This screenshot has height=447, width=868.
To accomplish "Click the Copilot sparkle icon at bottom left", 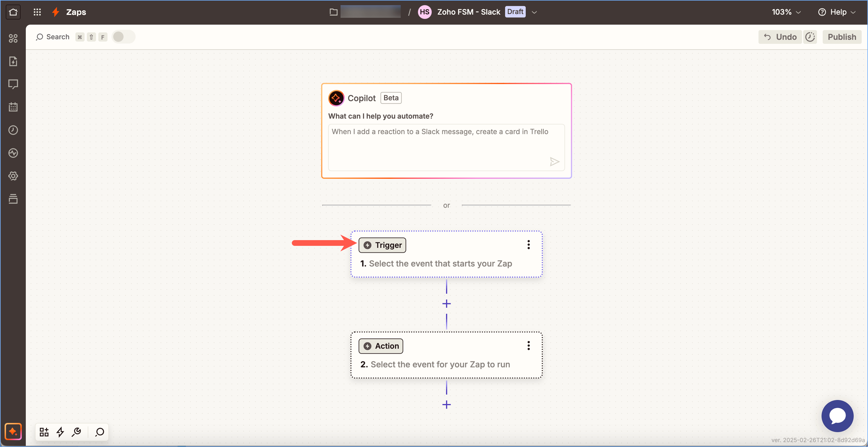I will [x=13, y=432].
